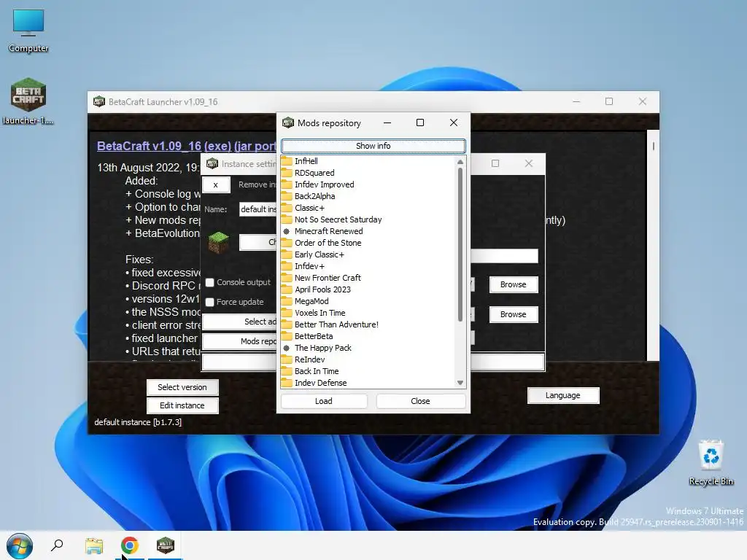Click the x remove instance button
The image size is (747, 560).
click(216, 184)
